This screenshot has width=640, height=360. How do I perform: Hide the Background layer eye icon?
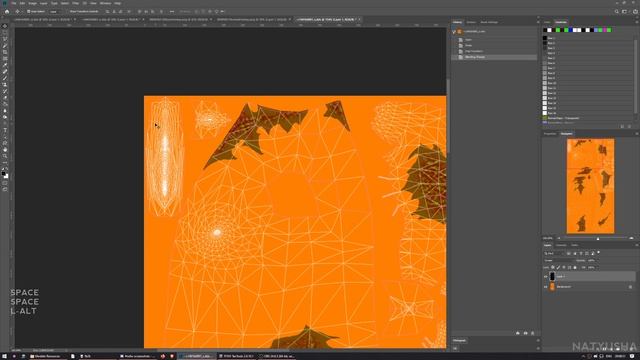tap(546, 287)
